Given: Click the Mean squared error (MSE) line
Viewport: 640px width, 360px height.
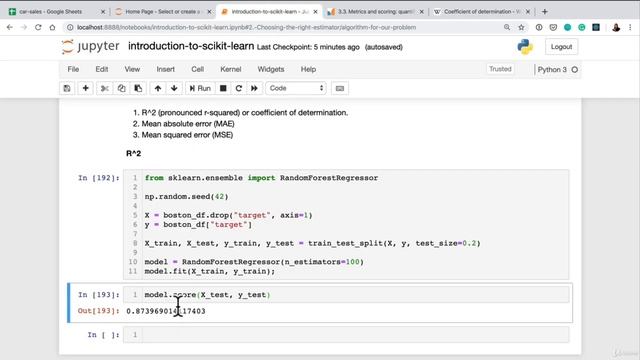Looking at the screenshot, I should pyautogui.click(x=187, y=135).
